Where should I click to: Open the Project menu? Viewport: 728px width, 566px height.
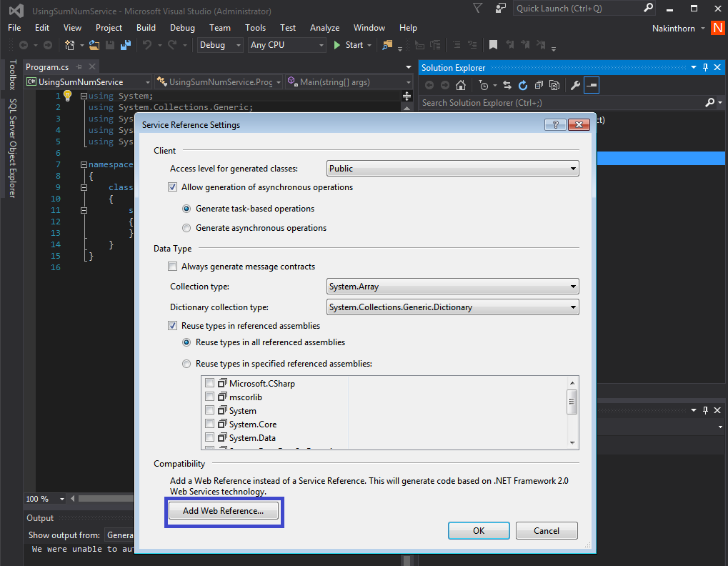(109, 28)
